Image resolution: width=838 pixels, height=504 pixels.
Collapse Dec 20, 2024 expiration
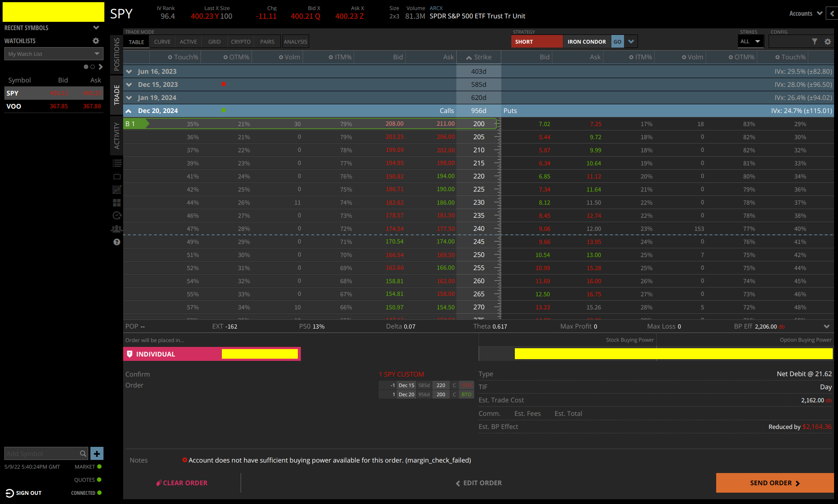[129, 111]
